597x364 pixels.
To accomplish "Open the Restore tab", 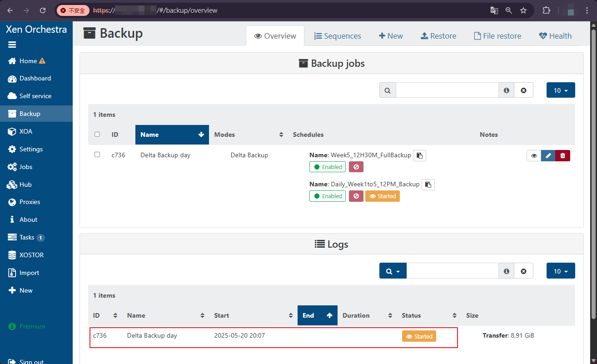I will 438,36.
